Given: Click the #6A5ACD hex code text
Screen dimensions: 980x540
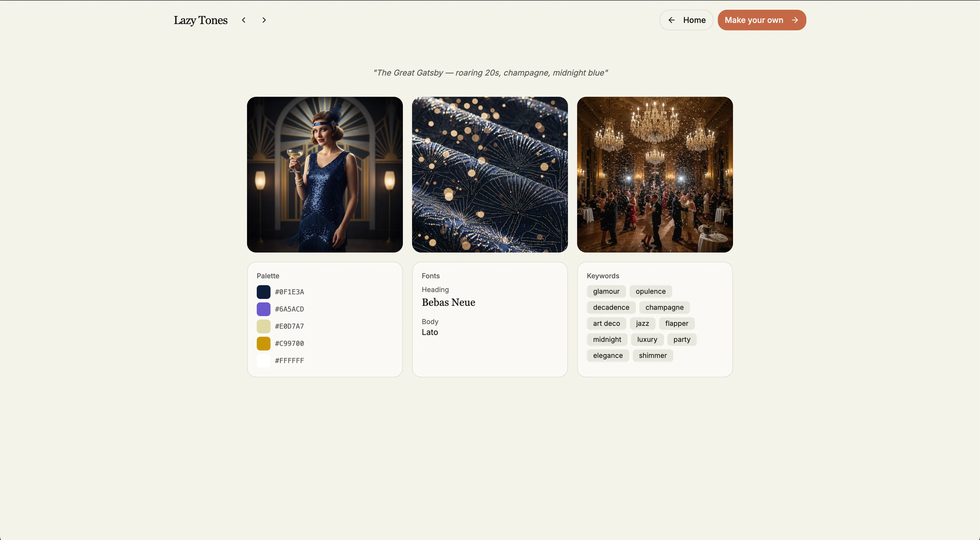Looking at the screenshot, I should pyautogui.click(x=289, y=309).
